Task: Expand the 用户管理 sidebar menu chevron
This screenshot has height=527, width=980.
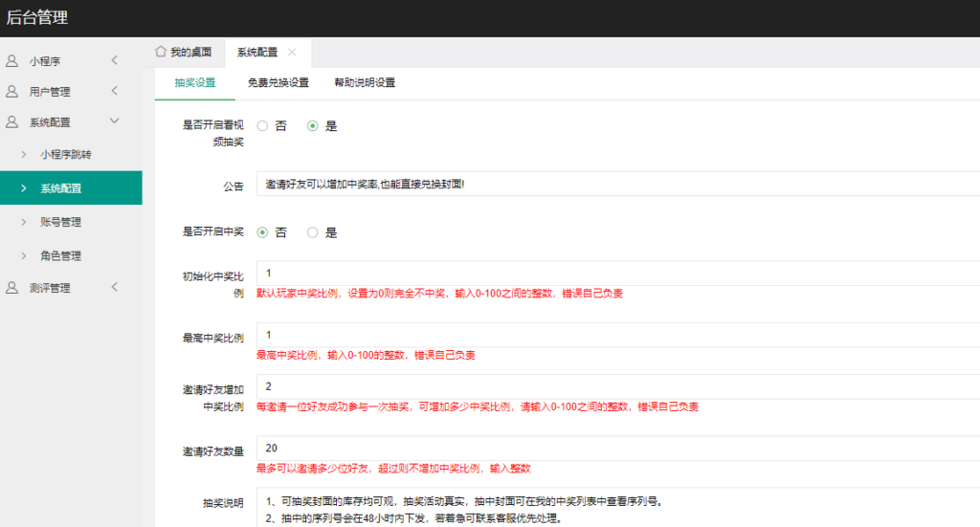Action: coord(114,92)
